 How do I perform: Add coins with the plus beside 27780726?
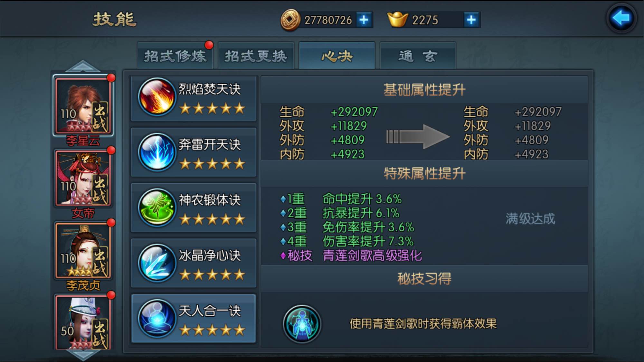364,20
